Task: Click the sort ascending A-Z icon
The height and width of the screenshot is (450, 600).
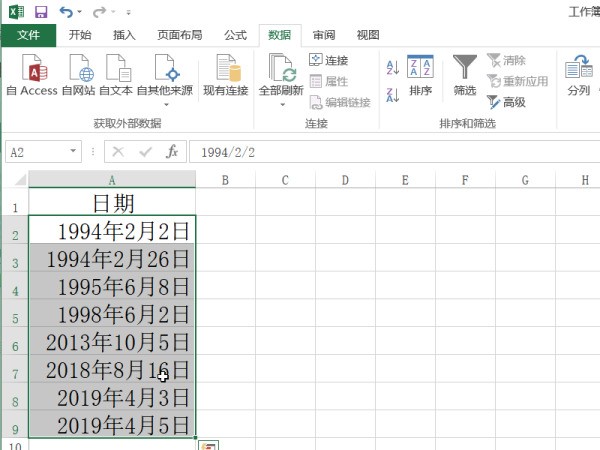Action: [392, 68]
